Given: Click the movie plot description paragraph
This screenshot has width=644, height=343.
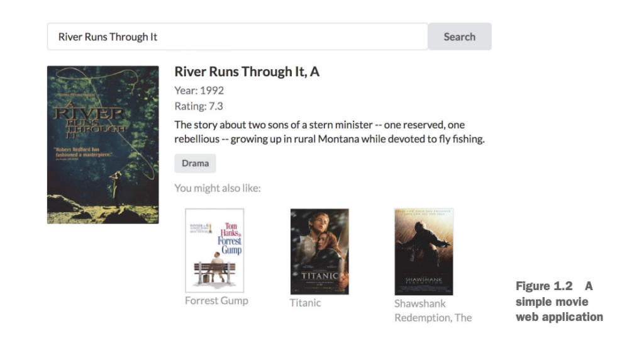Looking at the screenshot, I should pyautogui.click(x=329, y=132).
